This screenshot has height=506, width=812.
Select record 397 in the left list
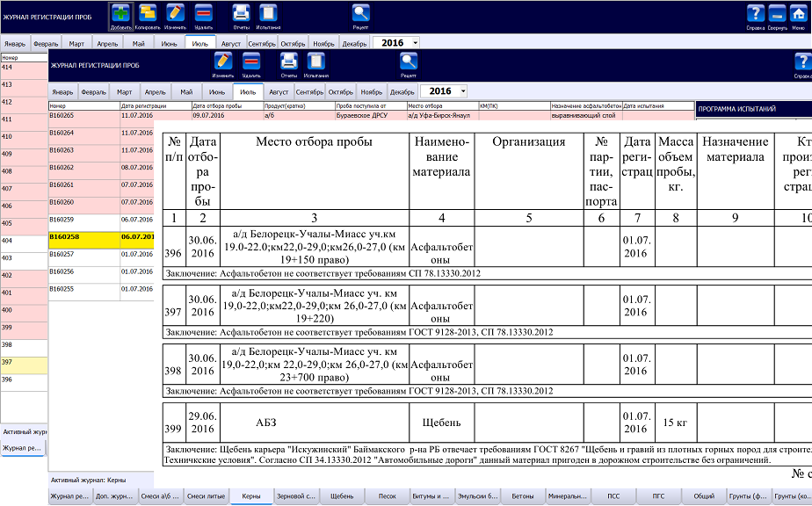23,362
